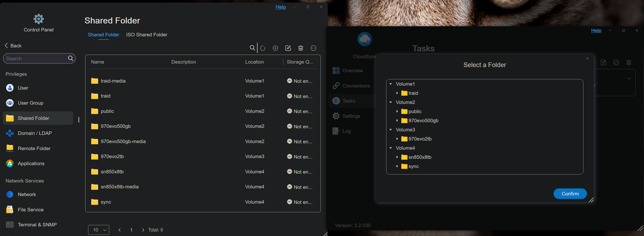Open Help link in Control Panel window
The image size is (644, 236).
coord(280,7)
